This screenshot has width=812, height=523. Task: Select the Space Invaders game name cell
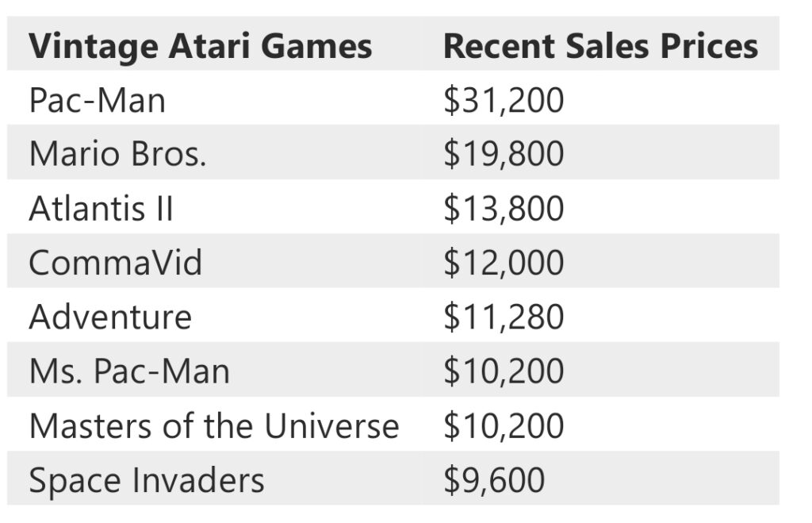tap(147, 479)
